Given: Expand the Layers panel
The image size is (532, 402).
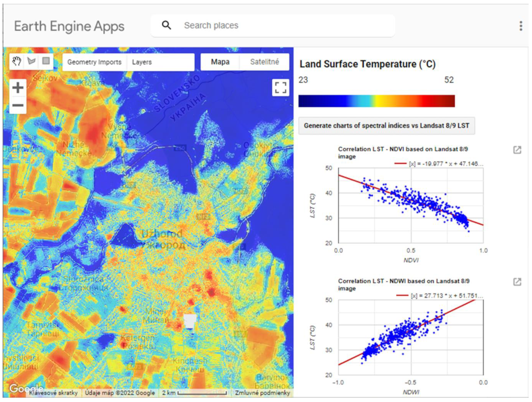Looking at the screenshot, I should [x=142, y=62].
